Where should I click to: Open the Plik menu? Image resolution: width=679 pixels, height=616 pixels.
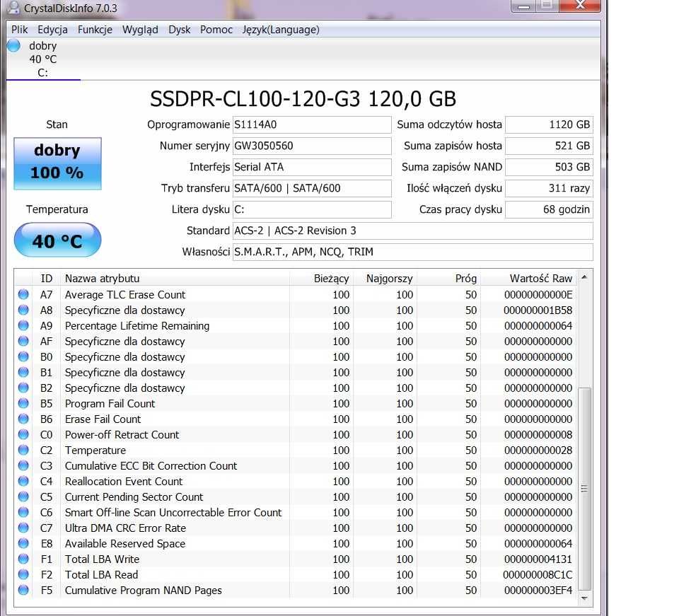(x=20, y=30)
